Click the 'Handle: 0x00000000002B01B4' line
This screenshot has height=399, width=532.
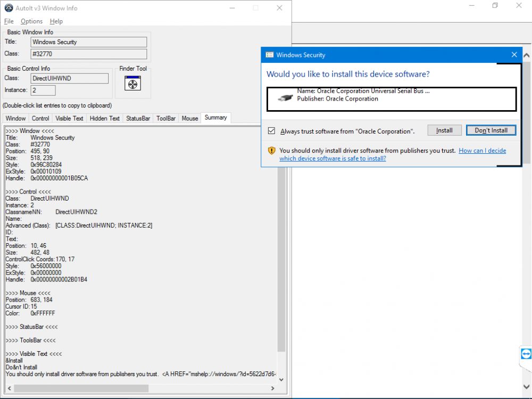tap(46, 280)
